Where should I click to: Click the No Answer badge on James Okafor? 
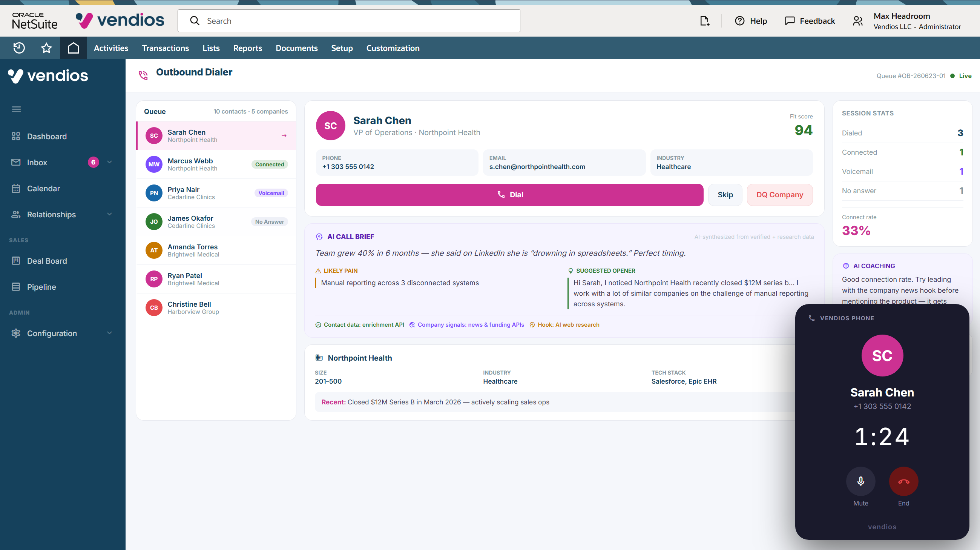(x=269, y=221)
